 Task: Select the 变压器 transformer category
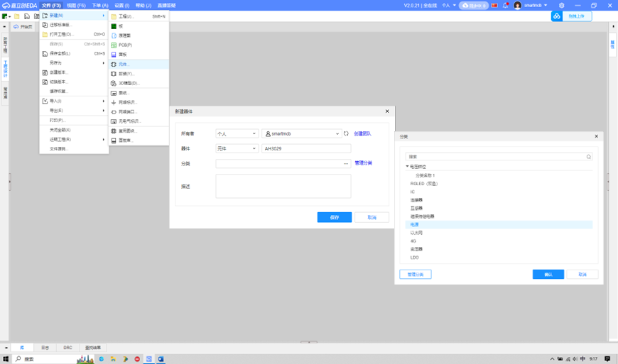pos(499,249)
